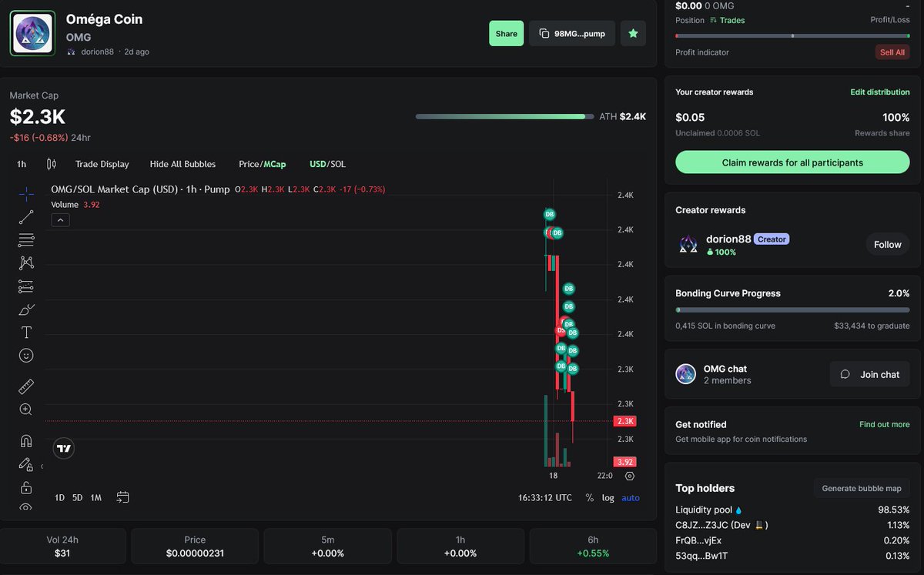Screen dimensions: 924x575
Task: Open the emoji icons tool
Action: point(26,356)
